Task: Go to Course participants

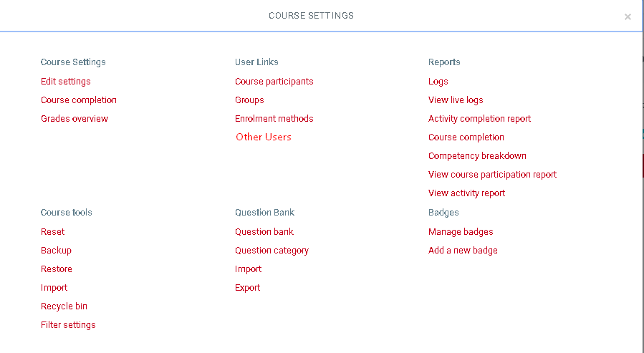Action: 274,82
